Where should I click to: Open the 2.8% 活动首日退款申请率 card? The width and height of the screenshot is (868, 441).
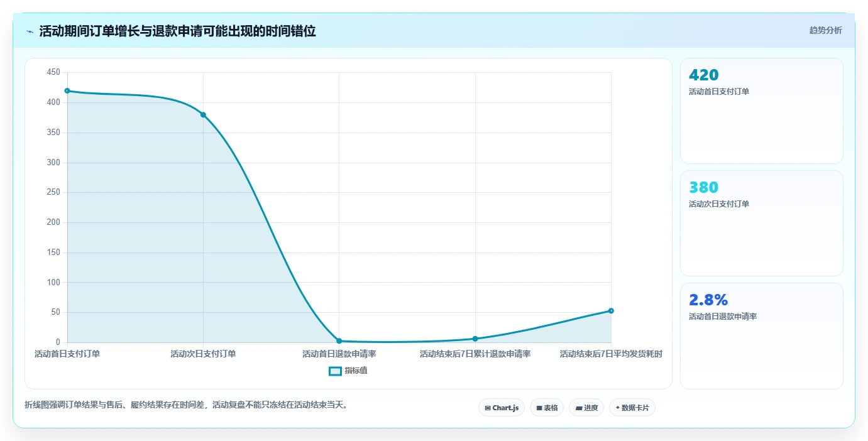click(761, 336)
